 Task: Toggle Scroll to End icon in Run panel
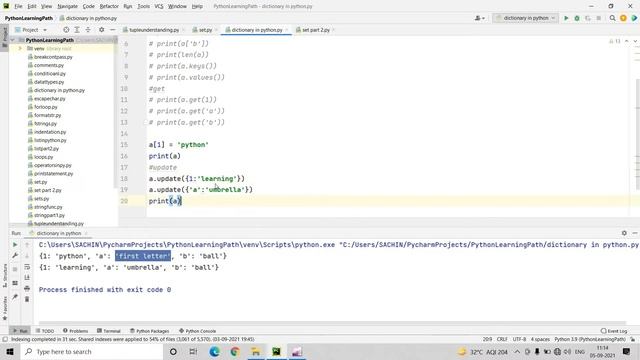click(x=27, y=278)
